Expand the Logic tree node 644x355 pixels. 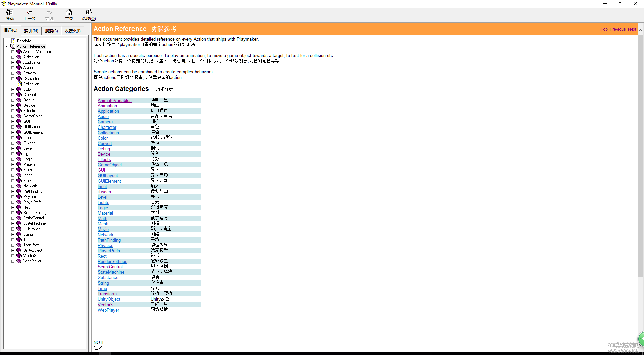click(13, 159)
